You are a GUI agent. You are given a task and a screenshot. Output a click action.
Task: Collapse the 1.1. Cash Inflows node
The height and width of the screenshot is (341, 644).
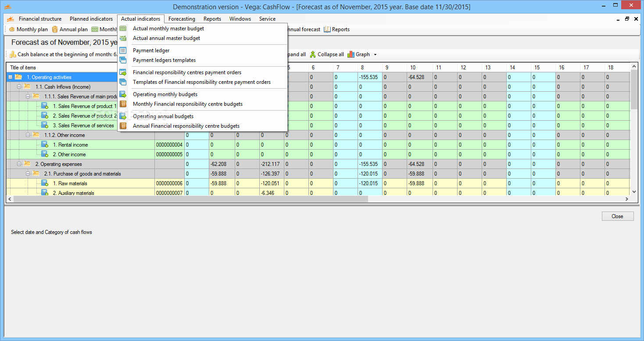19,87
